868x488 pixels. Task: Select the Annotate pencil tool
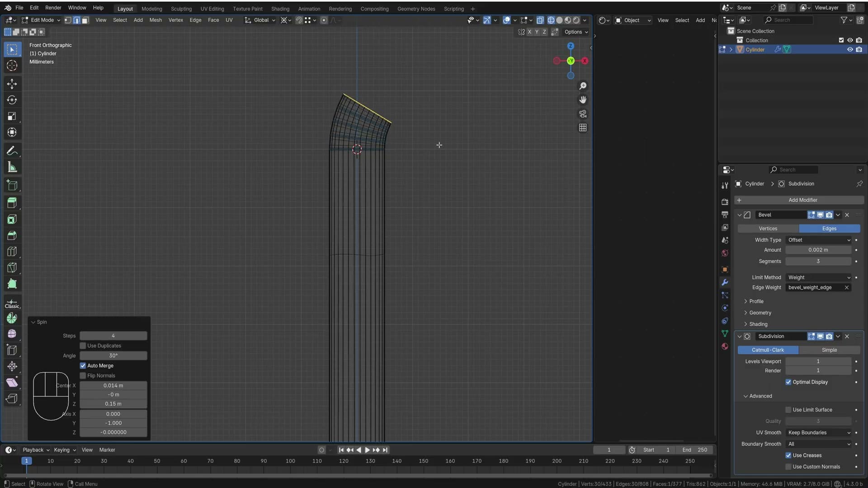tap(12, 151)
